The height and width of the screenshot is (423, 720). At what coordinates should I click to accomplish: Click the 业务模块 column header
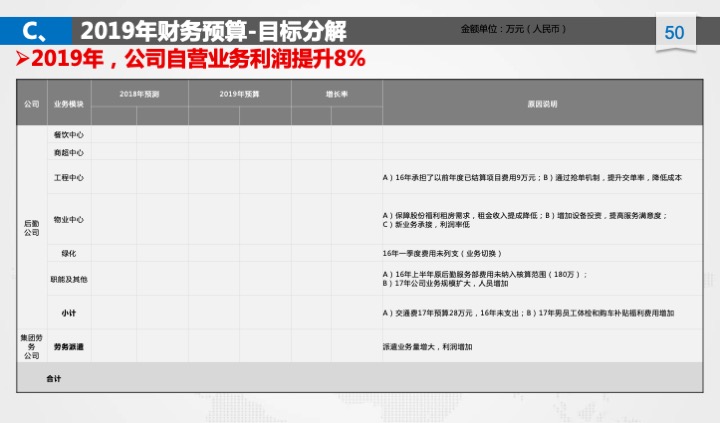69,104
